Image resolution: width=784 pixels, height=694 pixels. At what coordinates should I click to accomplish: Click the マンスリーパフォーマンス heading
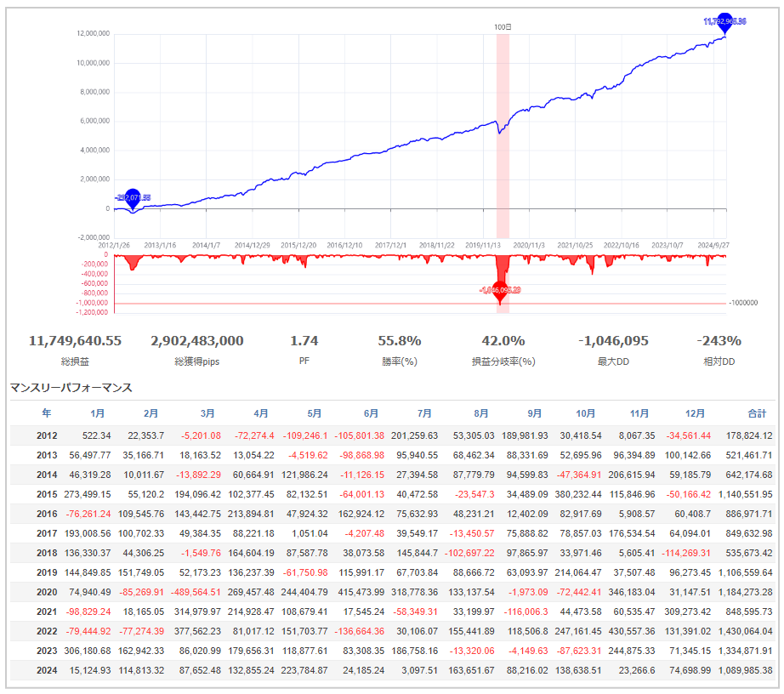[71, 387]
